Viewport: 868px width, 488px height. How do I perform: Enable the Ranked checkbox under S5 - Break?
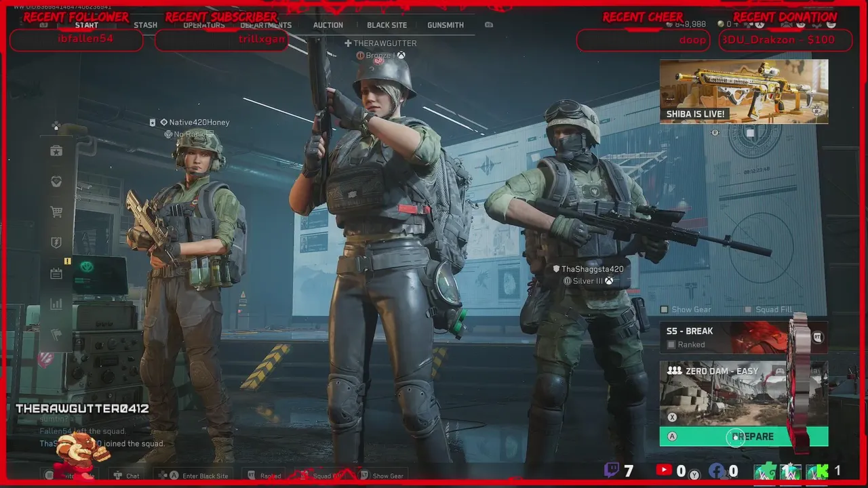[x=671, y=345]
